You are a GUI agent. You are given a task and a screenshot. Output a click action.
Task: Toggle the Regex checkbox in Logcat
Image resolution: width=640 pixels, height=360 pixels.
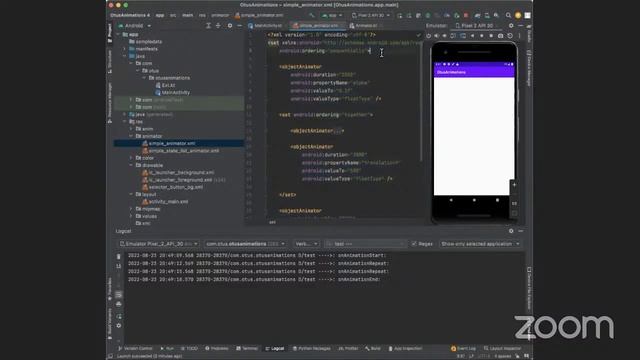(x=414, y=244)
